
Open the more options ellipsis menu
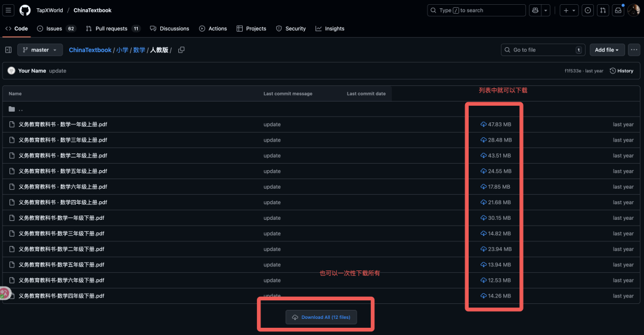coord(634,50)
